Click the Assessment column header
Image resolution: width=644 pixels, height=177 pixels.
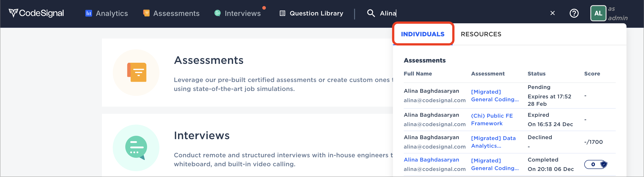point(488,73)
